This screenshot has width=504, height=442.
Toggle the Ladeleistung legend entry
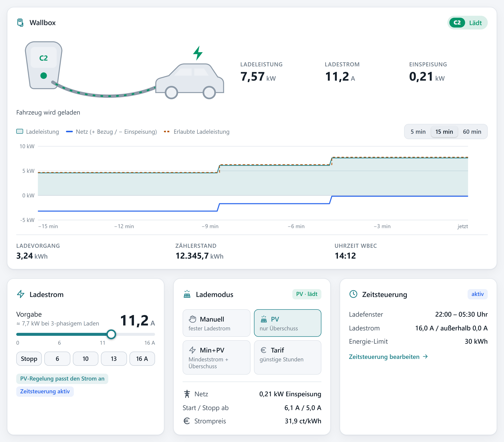tap(38, 132)
